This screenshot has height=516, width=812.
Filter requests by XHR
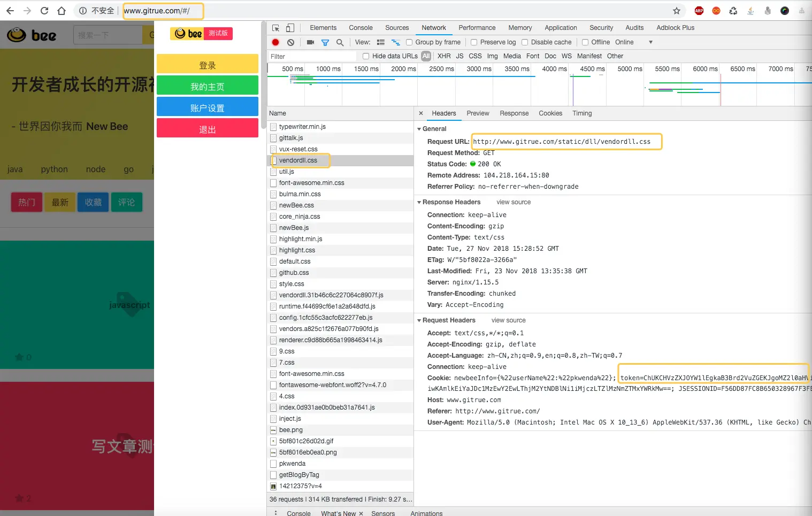point(444,56)
